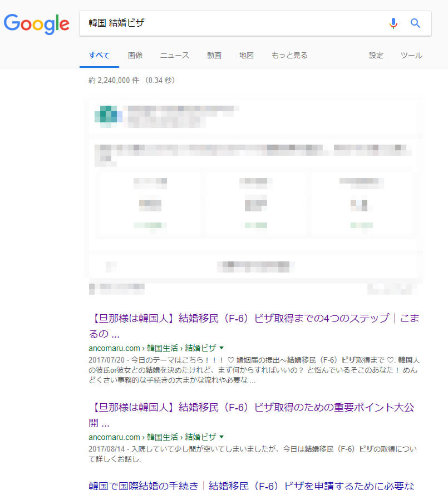Screen dimensions: 448x490
Task: Click the Google logo
Action: tap(37, 24)
